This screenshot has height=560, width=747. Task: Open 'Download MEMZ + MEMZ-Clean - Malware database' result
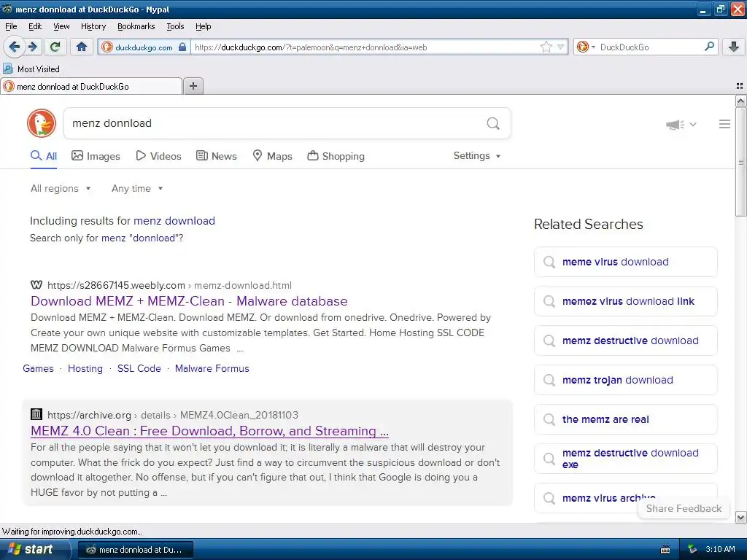tap(189, 301)
